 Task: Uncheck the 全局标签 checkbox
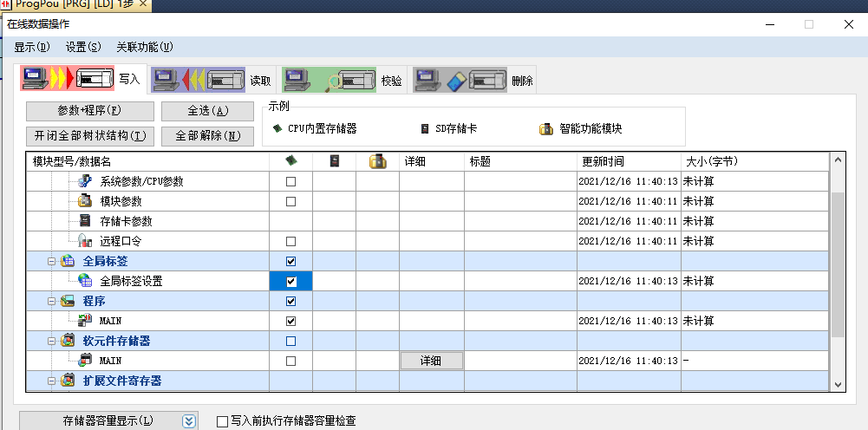pyautogui.click(x=290, y=261)
